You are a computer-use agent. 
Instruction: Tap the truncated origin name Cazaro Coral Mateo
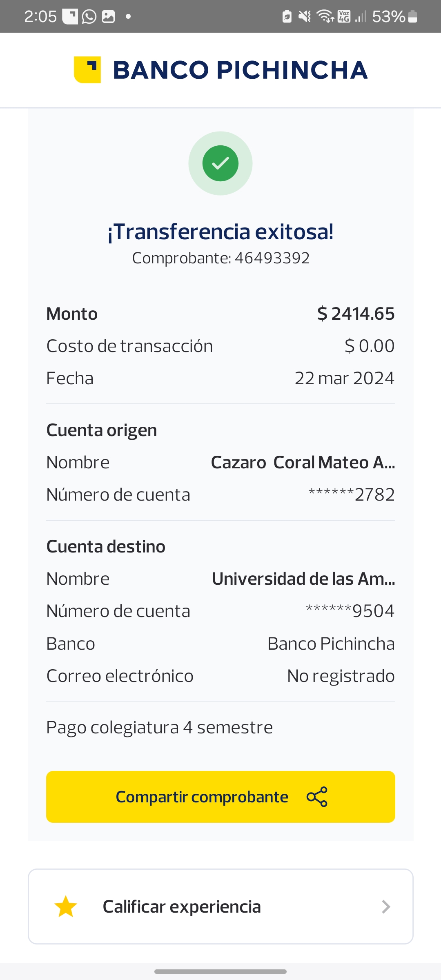pyautogui.click(x=303, y=463)
